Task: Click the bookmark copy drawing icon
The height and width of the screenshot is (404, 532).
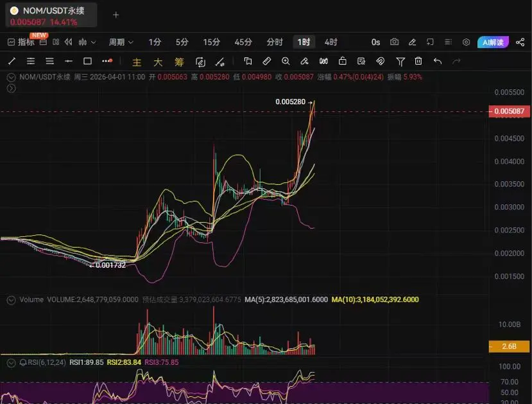Action: 248,61
